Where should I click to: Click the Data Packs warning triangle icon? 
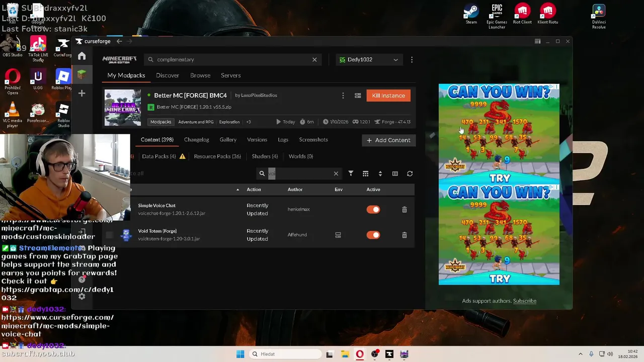(x=182, y=156)
